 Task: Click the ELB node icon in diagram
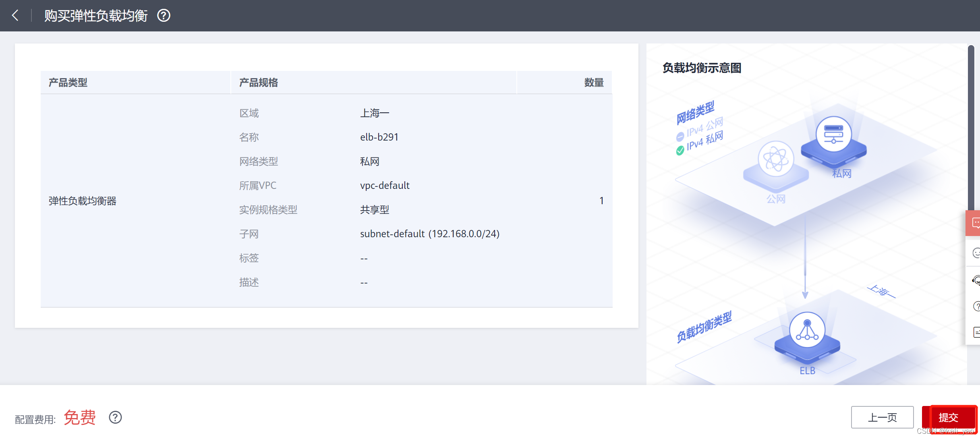(x=807, y=330)
